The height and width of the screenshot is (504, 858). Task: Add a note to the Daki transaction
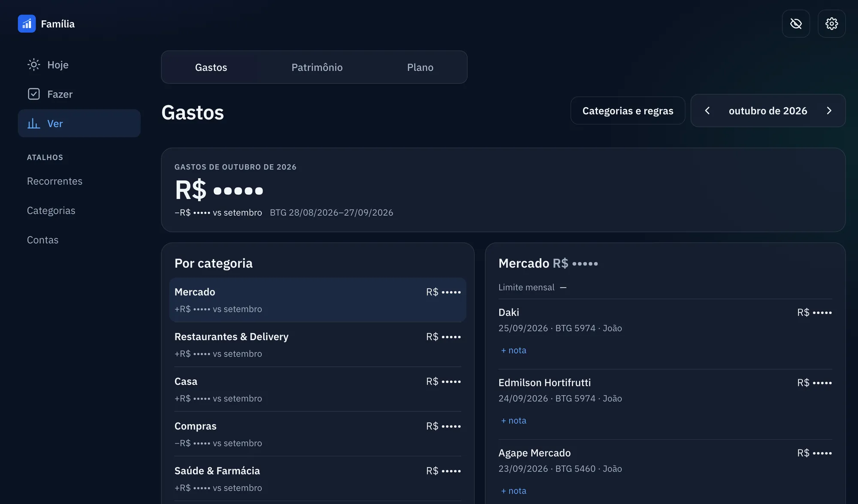pos(514,350)
